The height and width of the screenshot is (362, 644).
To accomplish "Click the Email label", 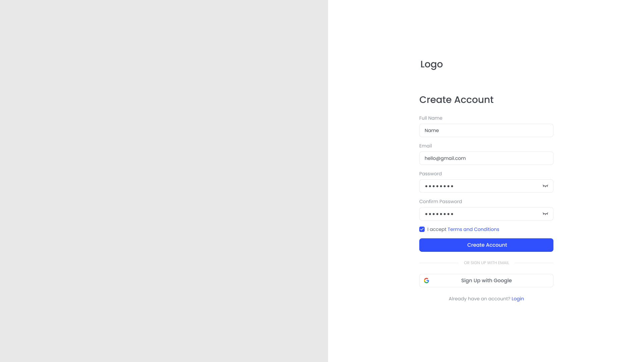I will [x=426, y=146].
